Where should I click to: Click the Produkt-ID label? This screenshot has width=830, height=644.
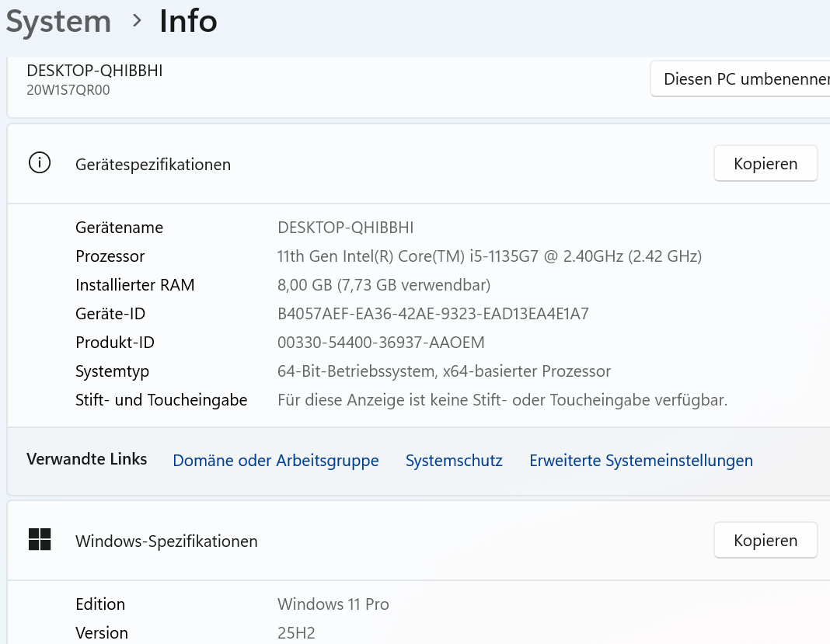pyautogui.click(x=115, y=343)
